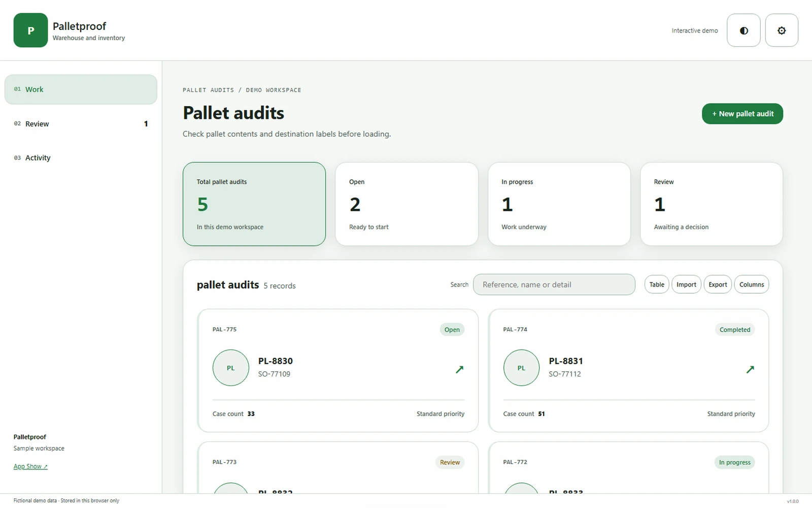812x508 pixels.
Task: Focus the Reference, name or detail search field
Action: [554, 284]
